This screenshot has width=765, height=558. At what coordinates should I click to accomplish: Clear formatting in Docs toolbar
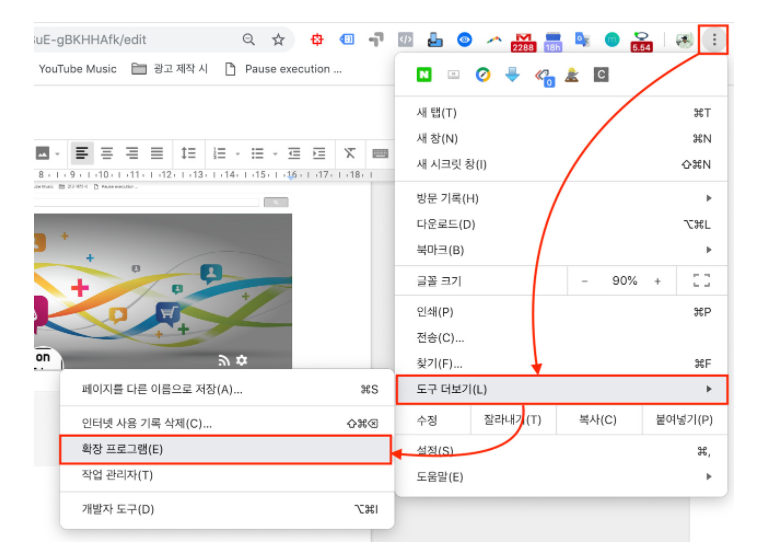(x=350, y=153)
